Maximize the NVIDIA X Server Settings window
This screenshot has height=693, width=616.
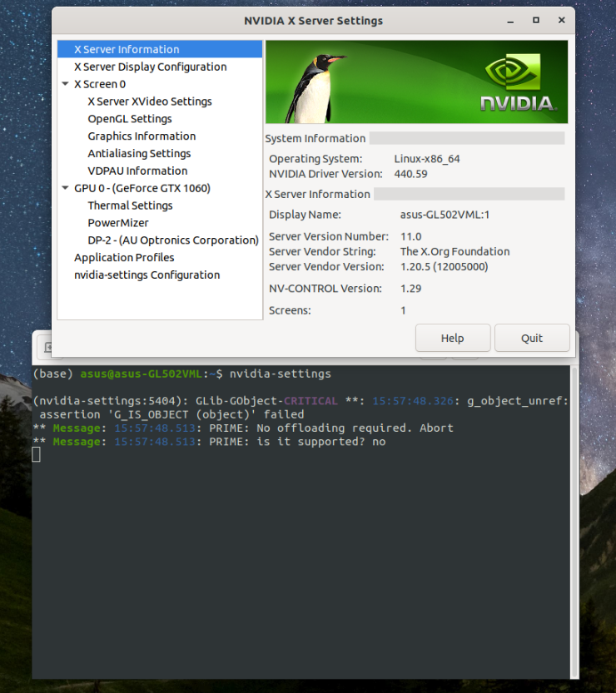click(x=536, y=20)
